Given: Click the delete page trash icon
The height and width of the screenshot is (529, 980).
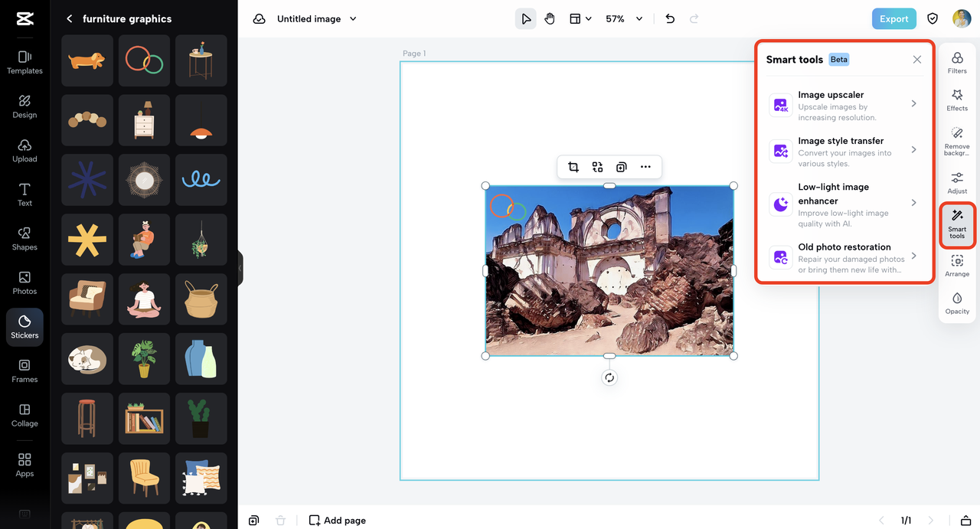Looking at the screenshot, I should point(280,521).
